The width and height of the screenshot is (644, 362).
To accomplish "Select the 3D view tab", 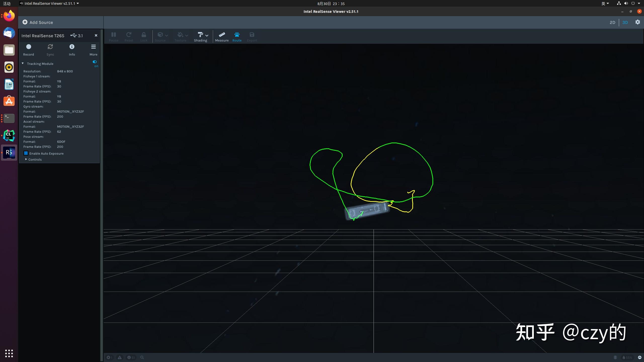I will point(625,22).
